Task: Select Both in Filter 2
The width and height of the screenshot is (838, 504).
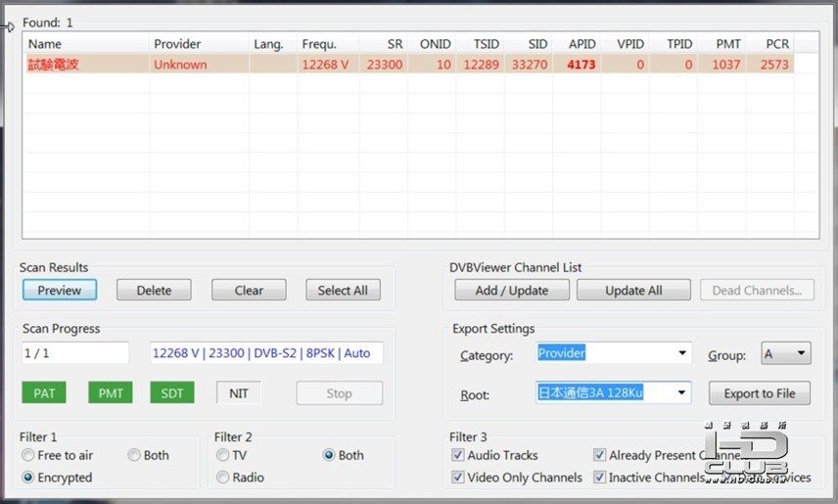Action: [343, 455]
